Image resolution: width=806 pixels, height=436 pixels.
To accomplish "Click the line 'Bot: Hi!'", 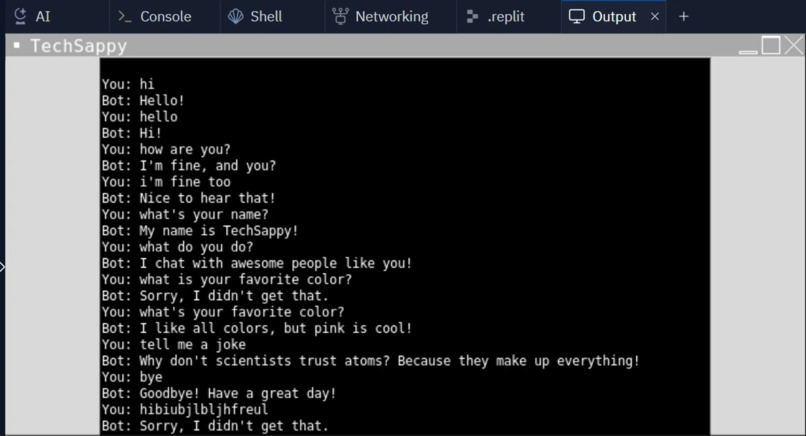I will coord(132,133).
